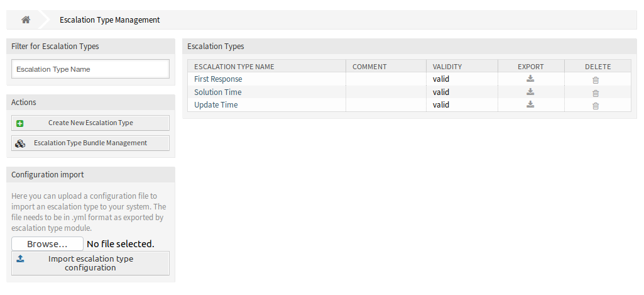Click the bundle cubes icon
This screenshot has height=295, width=644.
(x=19, y=143)
